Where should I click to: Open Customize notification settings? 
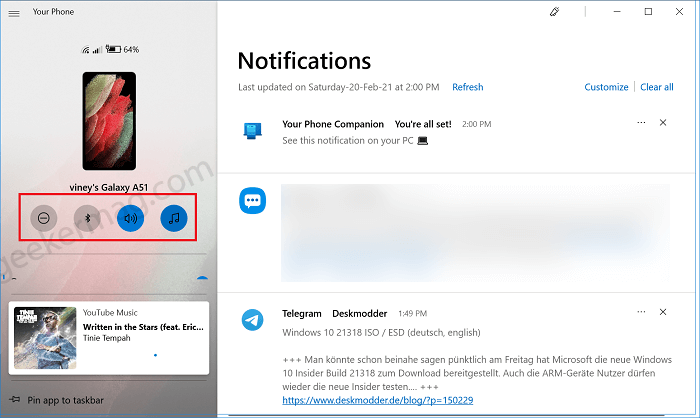[606, 87]
